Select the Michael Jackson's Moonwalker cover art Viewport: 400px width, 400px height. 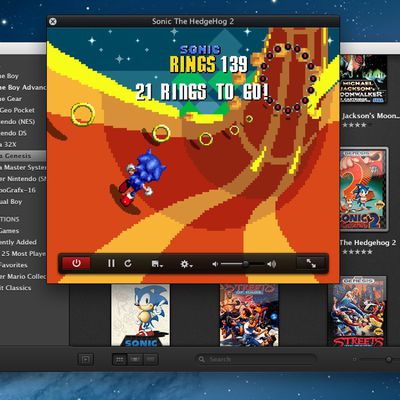pyautogui.click(x=364, y=79)
